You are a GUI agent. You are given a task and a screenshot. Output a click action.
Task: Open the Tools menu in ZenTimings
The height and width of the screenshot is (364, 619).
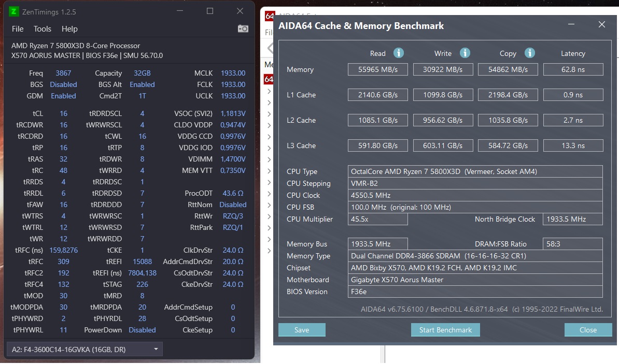(42, 29)
